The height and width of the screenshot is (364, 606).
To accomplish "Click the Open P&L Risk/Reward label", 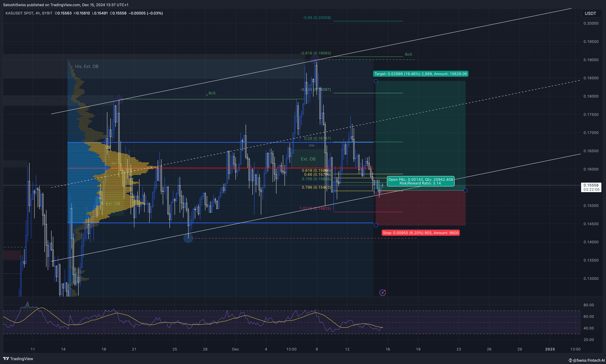I will [420, 181].
